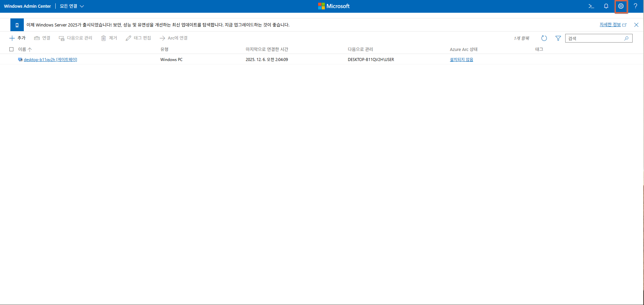This screenshot has height=305, width=644.
Task: Open the notifications bell
Action: tap(606, 6)
